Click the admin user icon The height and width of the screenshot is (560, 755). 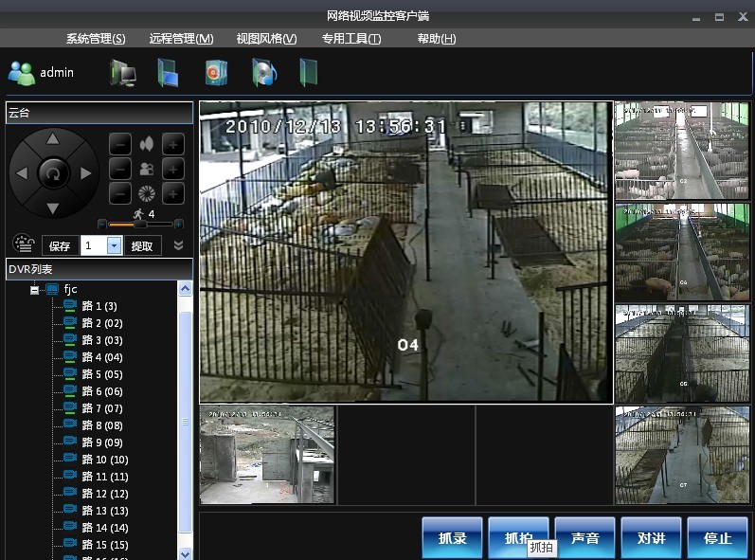click(x=21, y=72)
